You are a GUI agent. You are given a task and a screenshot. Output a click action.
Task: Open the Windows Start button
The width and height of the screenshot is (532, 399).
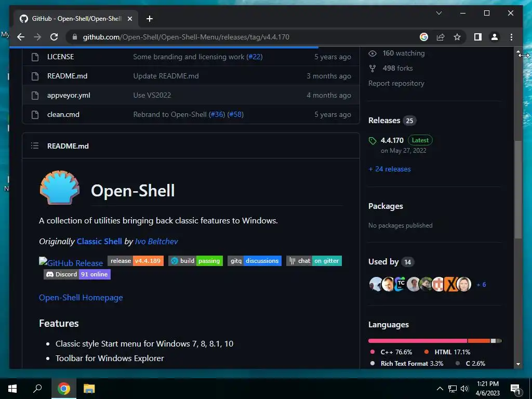(12, 389)
